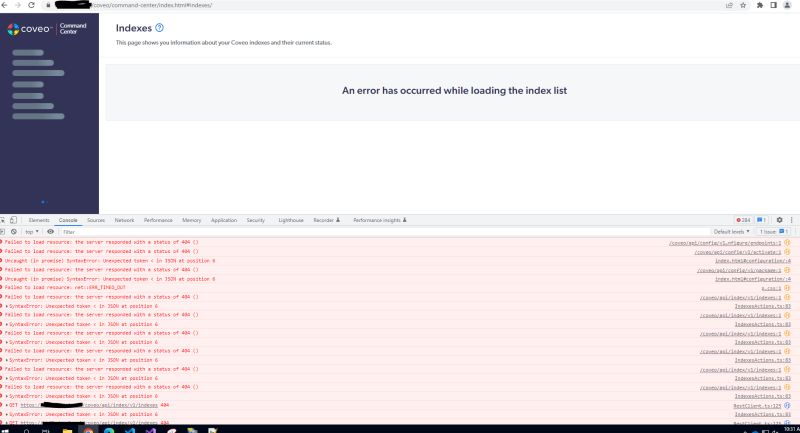800x433 pixels.
Task: Bookmark this page with the star icon
Action: pyautogui.click(x=743, y=5)
